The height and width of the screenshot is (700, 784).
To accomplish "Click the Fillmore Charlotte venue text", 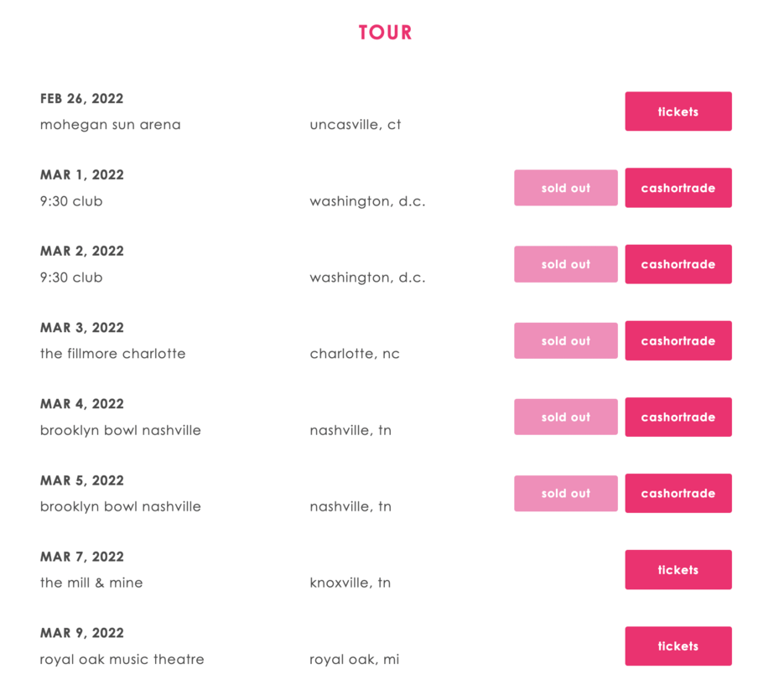I will click(x=112, y=354).
